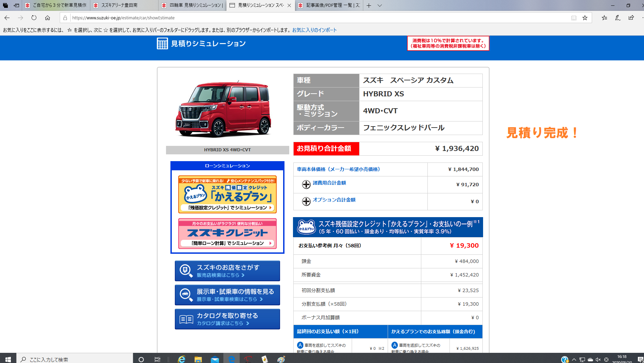Expand 諸費用合計金額 plus icon

(306, 184)
